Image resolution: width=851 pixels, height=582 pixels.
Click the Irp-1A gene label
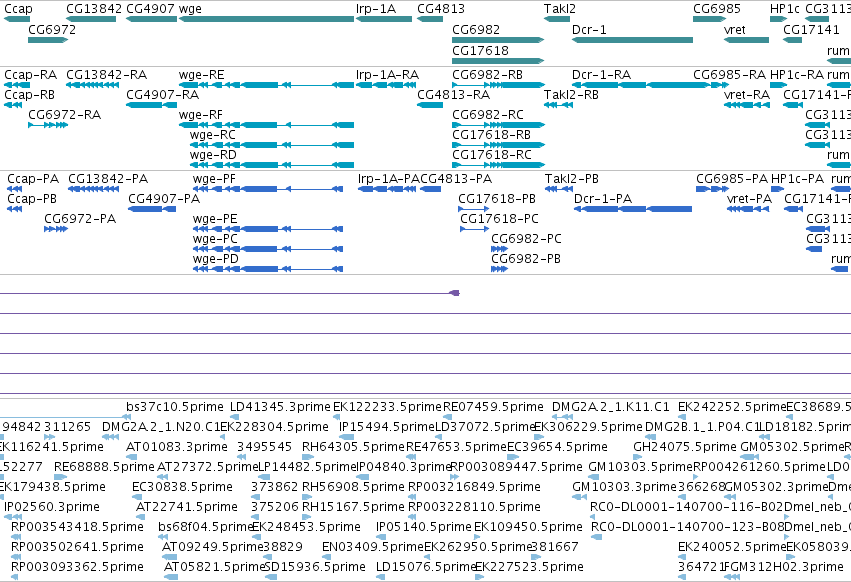pos(376,9)
